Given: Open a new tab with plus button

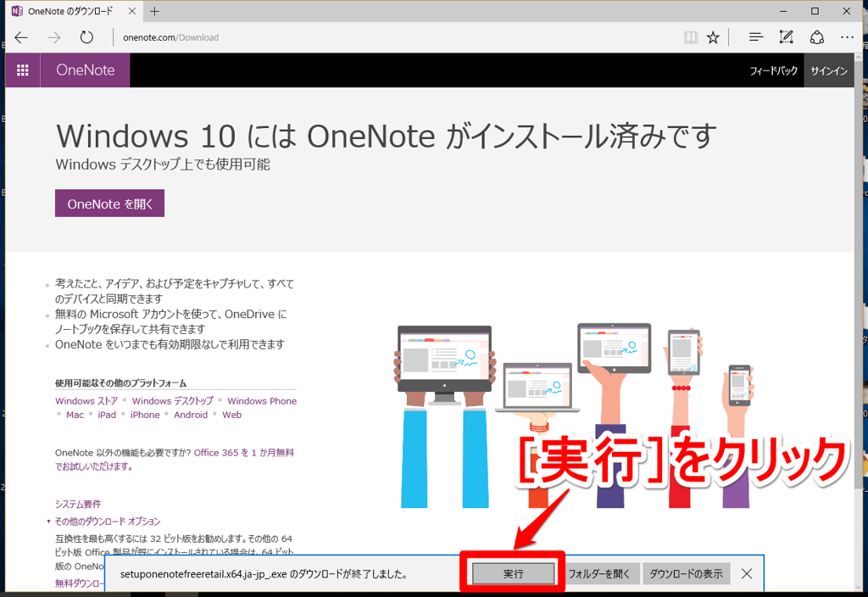Looking at the screenshot, I should [154, 11].
